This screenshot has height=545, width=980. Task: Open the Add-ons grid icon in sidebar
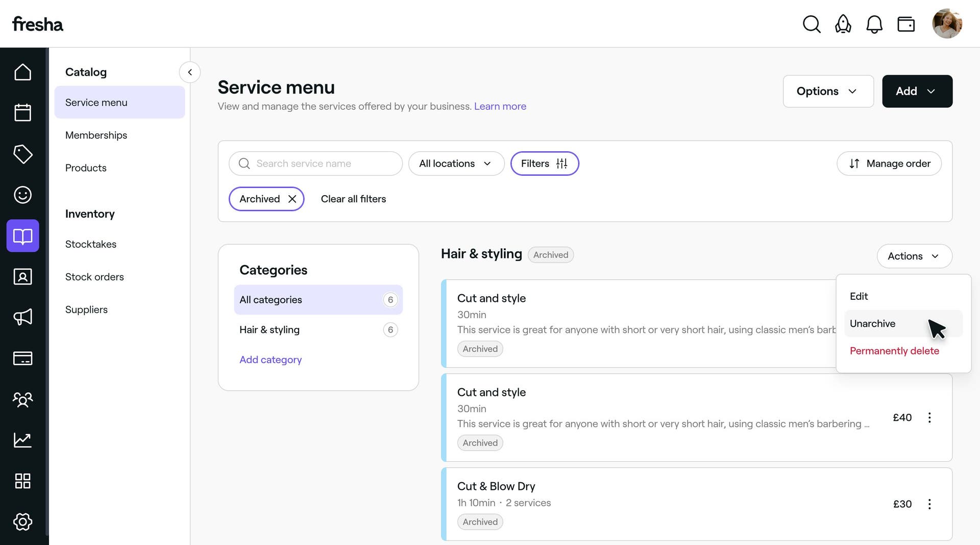22,481
